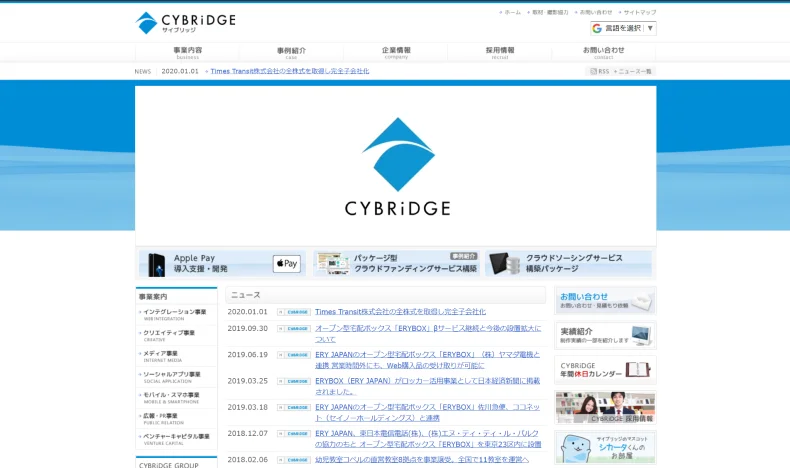The width and height of the screenshot is (790, 468).
Task: Open the 2019.09.30 ERYBOX βサービス article
Action: [428, 333]
